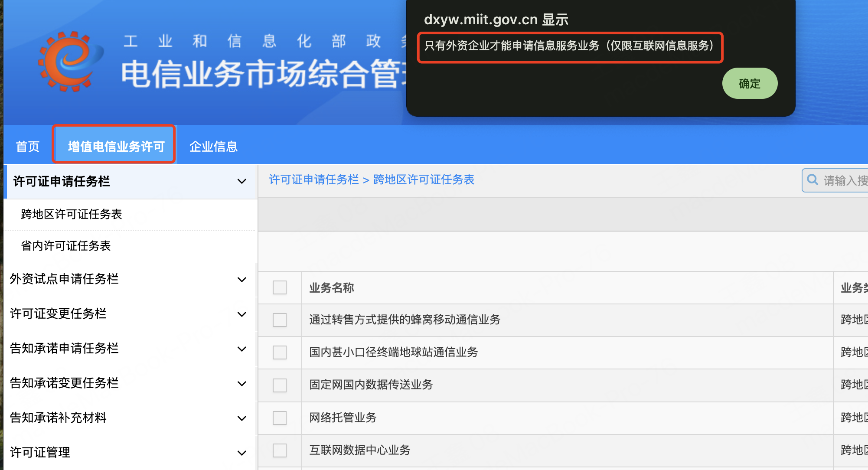Expand 告知承诺变更任务栏 chevron arrow
868x470 pixels.
pyautogui.click(x=242, y=383)
